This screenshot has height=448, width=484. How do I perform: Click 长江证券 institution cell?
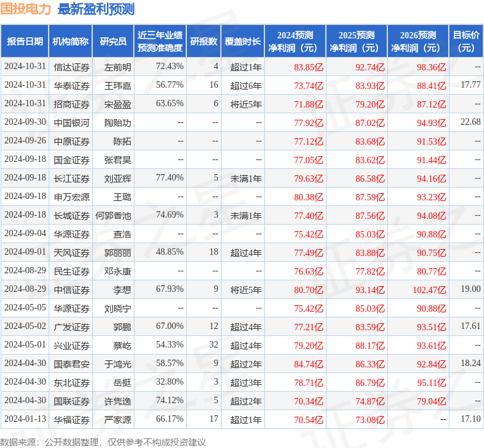pos(72,179)
